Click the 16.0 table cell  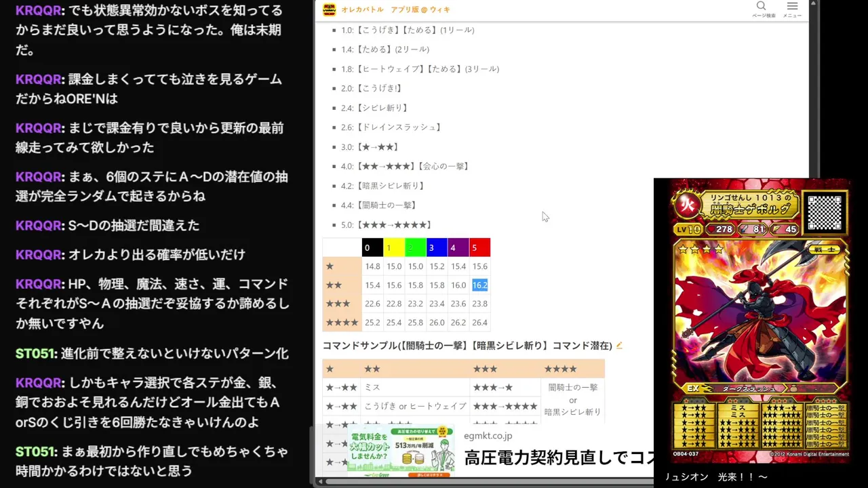(458, 285)
